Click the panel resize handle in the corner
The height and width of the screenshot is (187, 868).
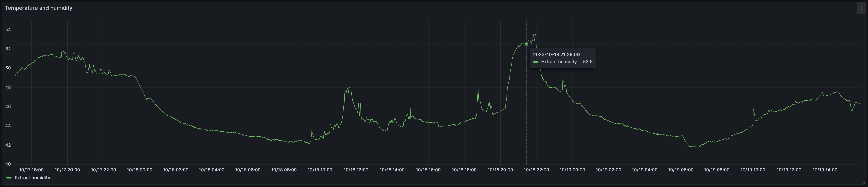pos(864,183)
